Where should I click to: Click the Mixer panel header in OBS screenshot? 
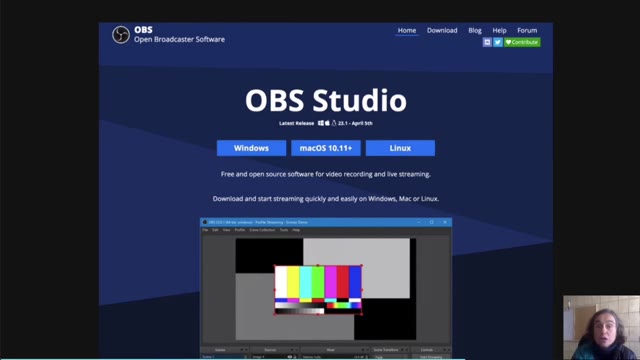(x=331, y=350)
